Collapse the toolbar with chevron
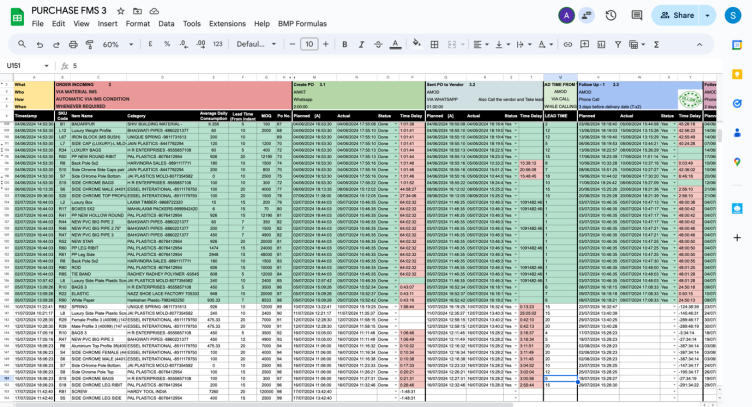The image size is (752, 407). (x=699, y=44)
